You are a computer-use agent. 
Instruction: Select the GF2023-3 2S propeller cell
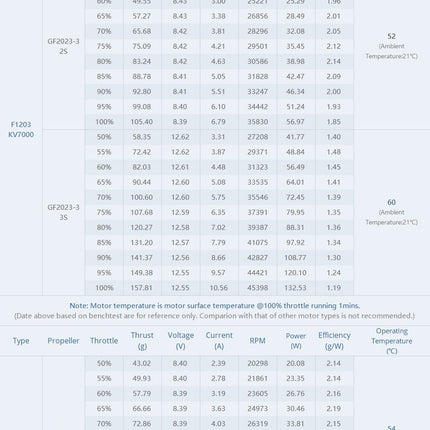pyautogui.click(x=63, y=46)
